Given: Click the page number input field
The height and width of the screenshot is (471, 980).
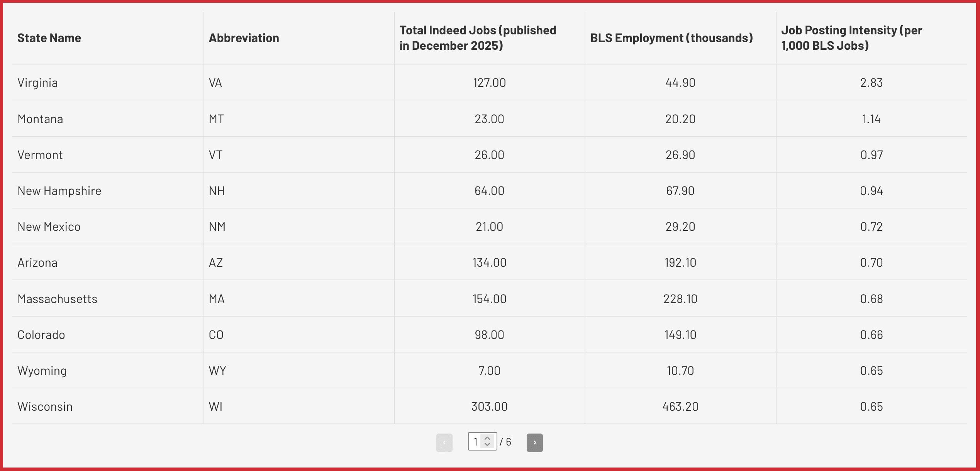Looking at the screenshot, I should pyautogui.click(x=476, y=442).
